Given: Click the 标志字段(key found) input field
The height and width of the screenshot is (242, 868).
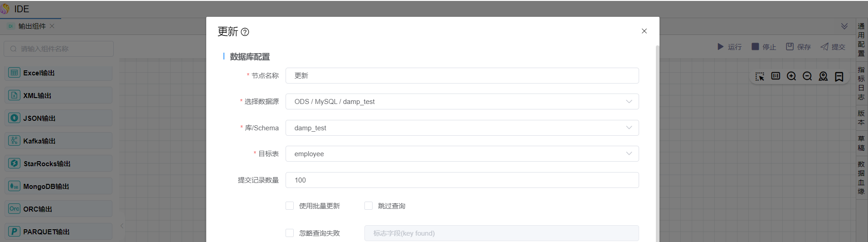Looking at the screenshot, I should pos(501,233).
